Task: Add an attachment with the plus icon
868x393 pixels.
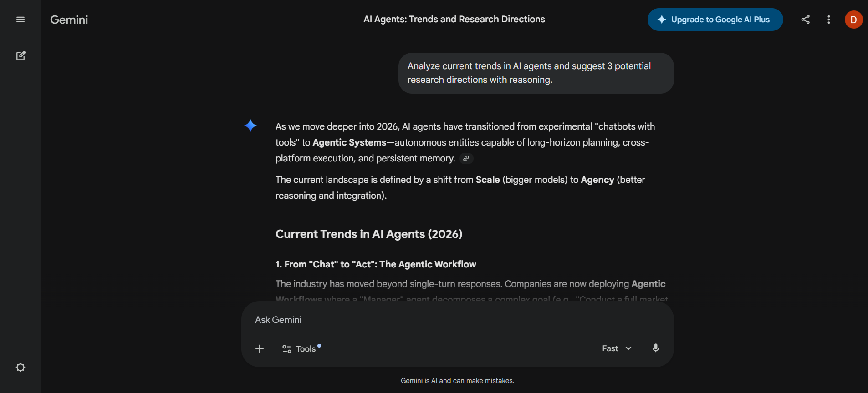Action: (x=259, y=348)
